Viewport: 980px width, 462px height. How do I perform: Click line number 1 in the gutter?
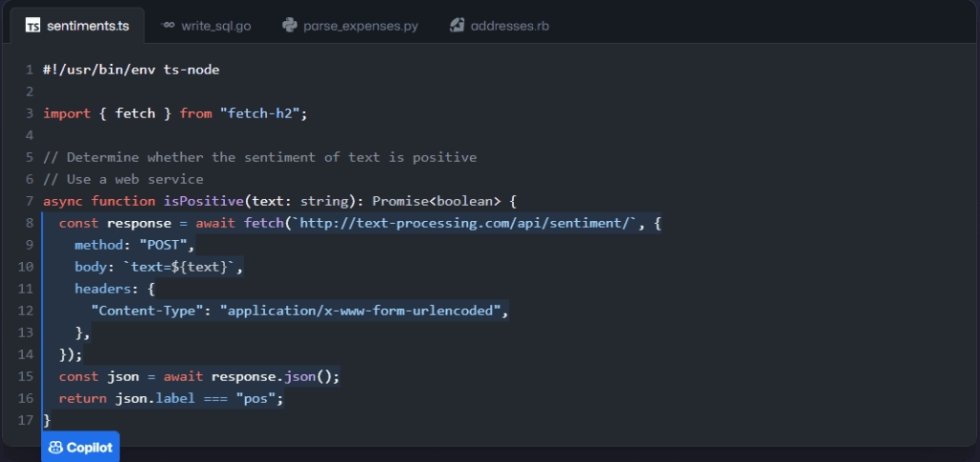(29, 70)
